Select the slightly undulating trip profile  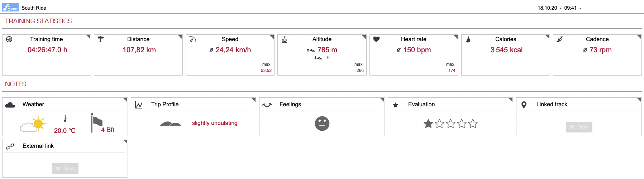(x=214, y=123)
